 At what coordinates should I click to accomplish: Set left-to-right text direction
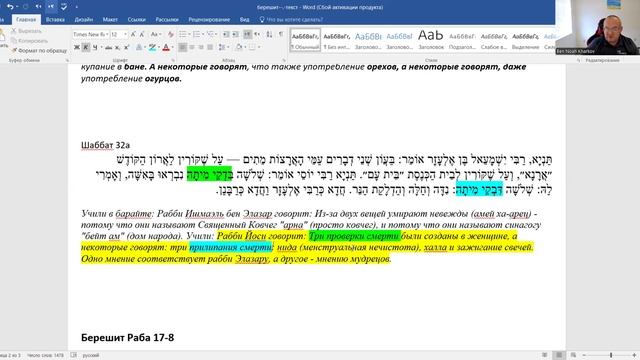pyautogui.click(x=247, y=34)
